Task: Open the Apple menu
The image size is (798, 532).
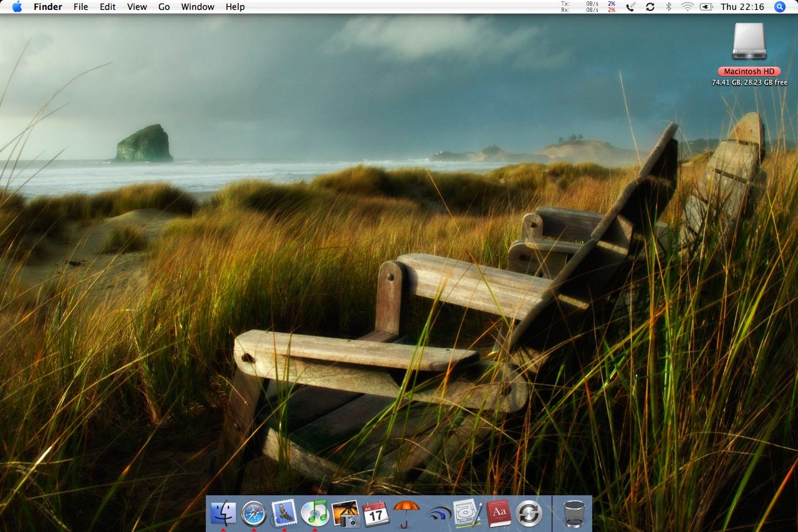Action: click(17, 7)
